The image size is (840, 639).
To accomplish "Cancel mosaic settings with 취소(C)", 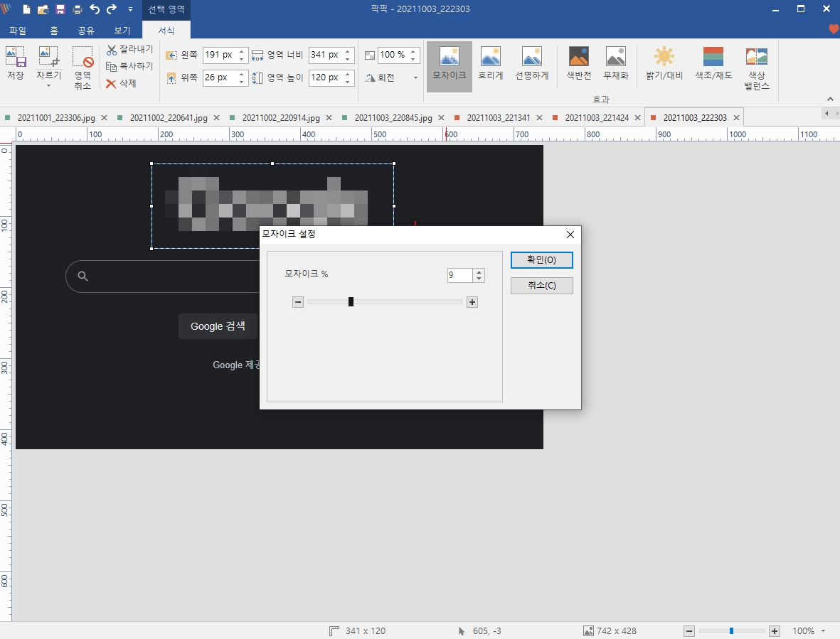I will [541, 286].
